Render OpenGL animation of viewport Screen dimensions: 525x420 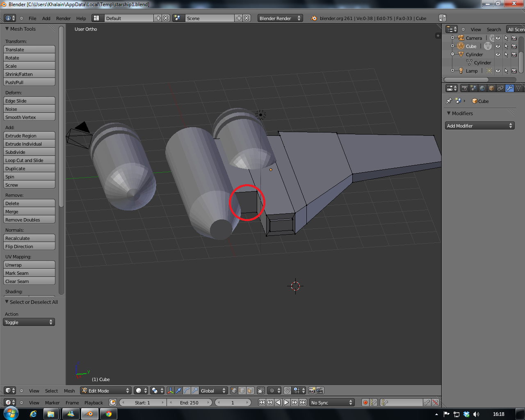click(320, 390)
